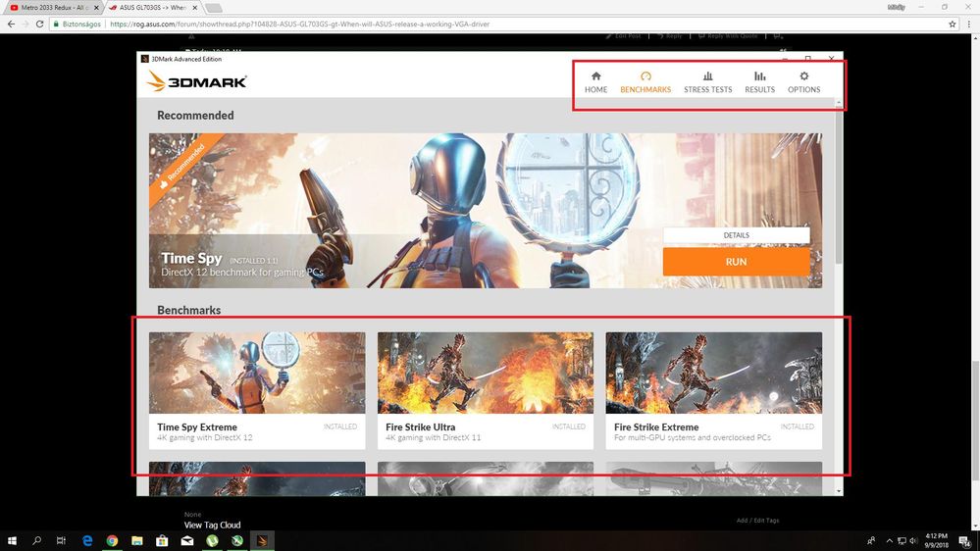The width and height of the screenshot is (980, 551).
Task: Switch to 3DMark on the taskbar
Action: point(262,540)
